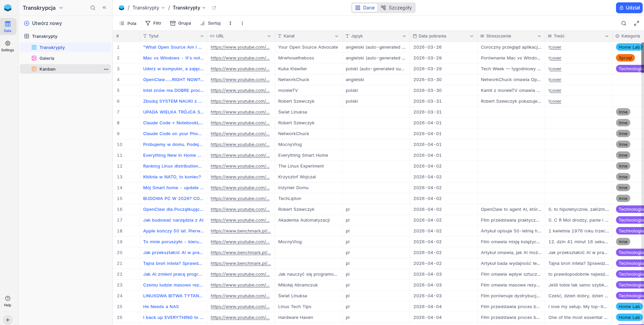The height and width of the screenshot is (325, 644).
Task: Click the Home Lab tag in row 1
Action: [x=629, y=47]
